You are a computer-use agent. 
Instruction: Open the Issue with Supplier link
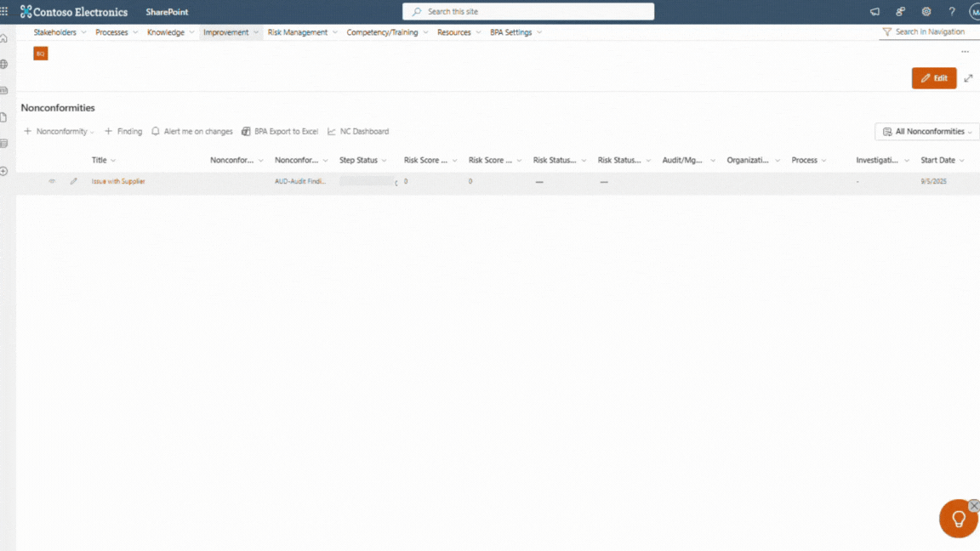point(118,181)
